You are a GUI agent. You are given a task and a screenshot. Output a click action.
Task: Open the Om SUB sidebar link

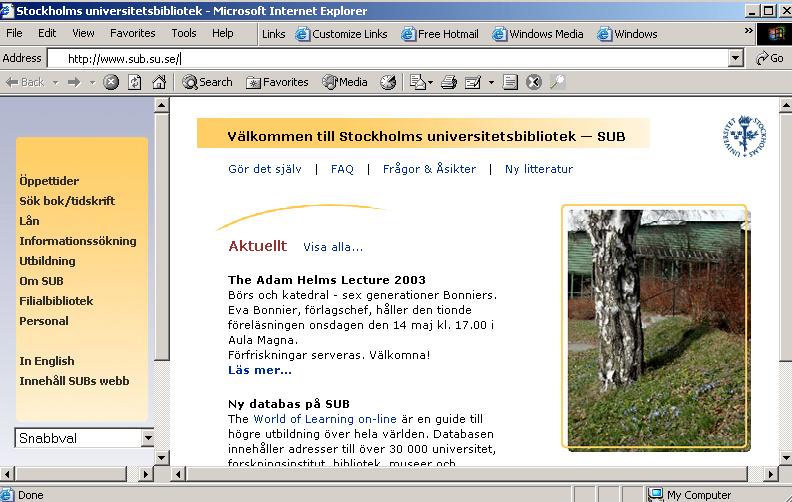pyautogui.click(x=41, y=281)
